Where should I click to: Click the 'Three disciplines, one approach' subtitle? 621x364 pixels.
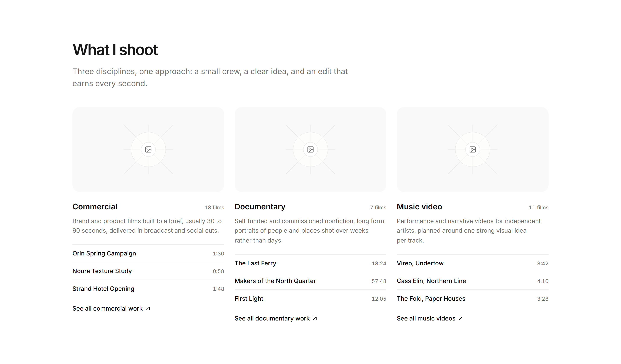point(210,77)
